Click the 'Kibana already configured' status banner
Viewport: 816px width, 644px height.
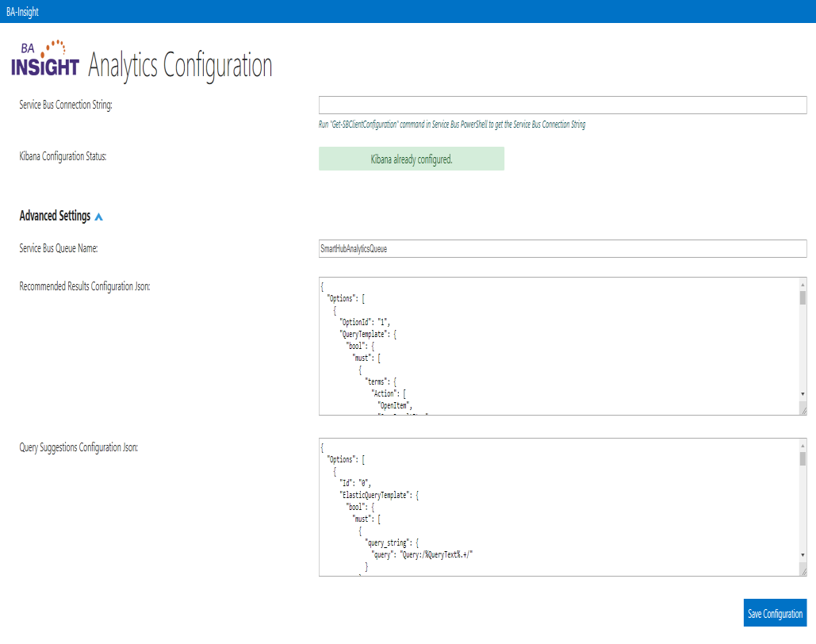pyautogui.click(x=411, y=159)
